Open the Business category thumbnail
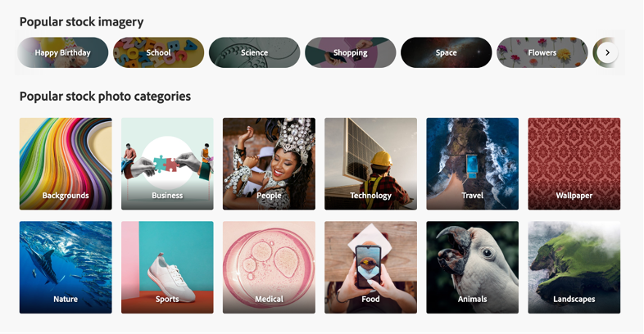This screenshot has width=644, height=334. point(167,164)
